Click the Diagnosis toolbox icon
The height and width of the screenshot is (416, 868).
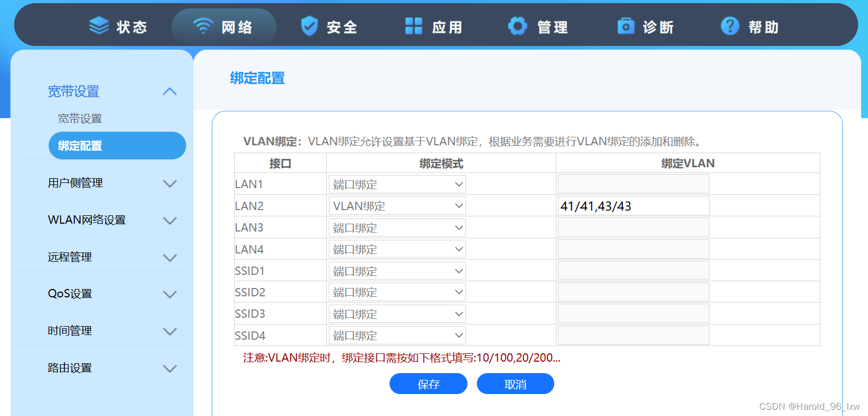coord(626,26)
